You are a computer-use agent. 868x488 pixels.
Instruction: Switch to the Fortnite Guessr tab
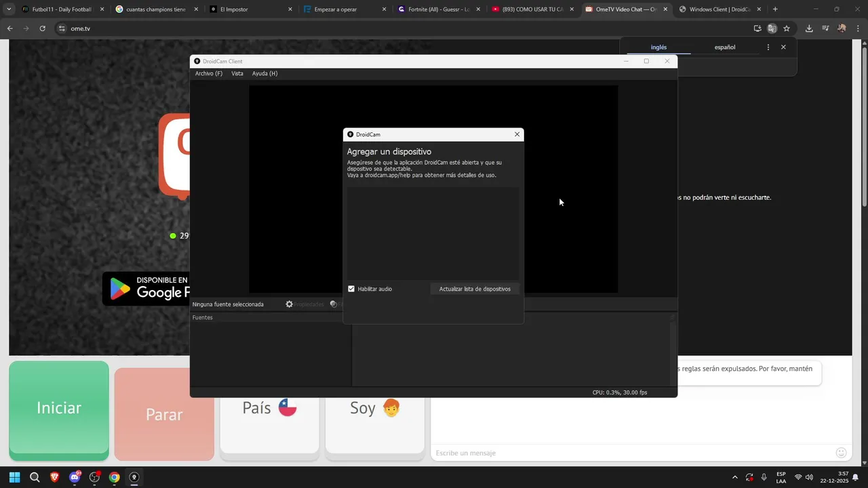pos(437,9)
